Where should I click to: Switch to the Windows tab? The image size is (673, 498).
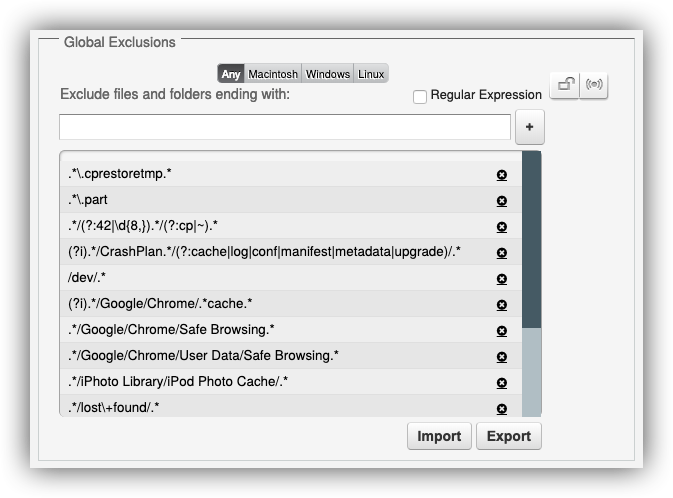pos(327,74)
